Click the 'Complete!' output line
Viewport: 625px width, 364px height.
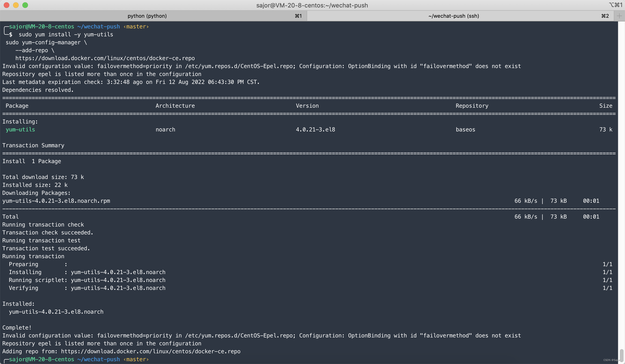[17, 328]
